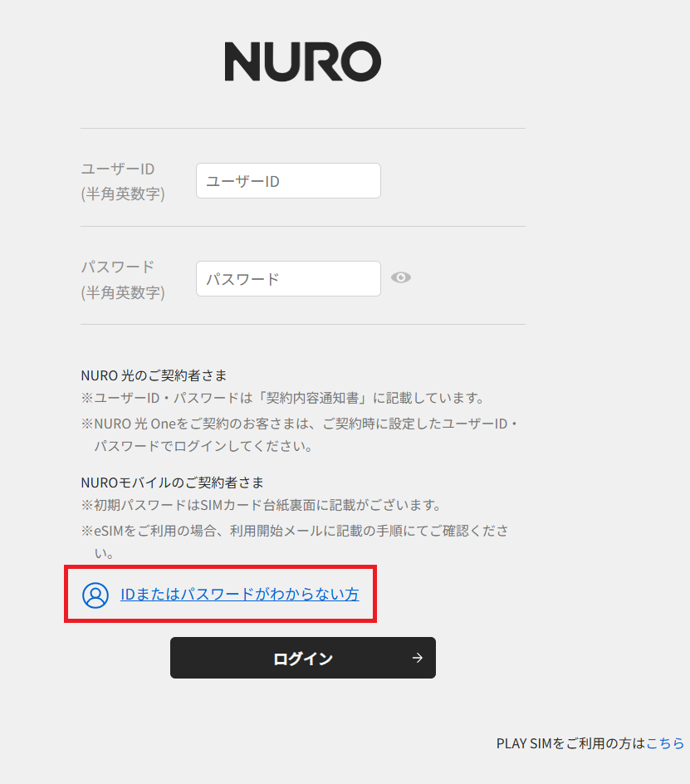Click the NURO logo
The width and height of the screenshot is (690, 784).
[302, 61]
